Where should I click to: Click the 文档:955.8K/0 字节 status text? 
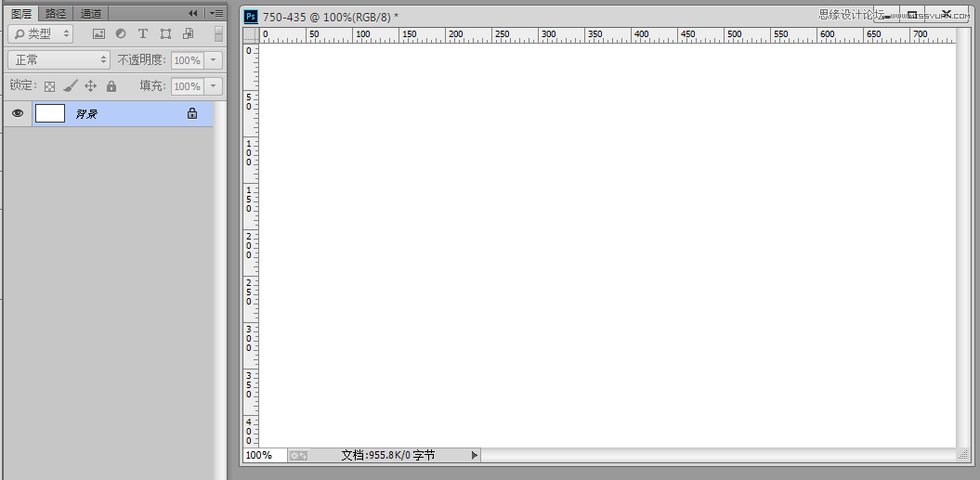[387, 455]
